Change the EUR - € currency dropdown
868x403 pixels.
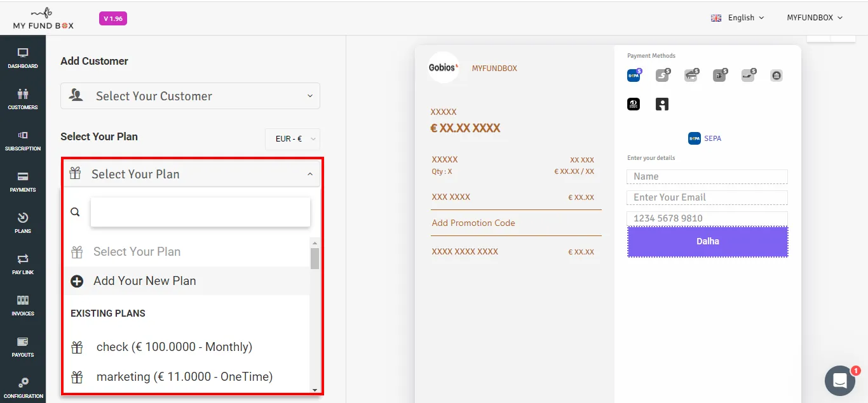tap(292, 139)
